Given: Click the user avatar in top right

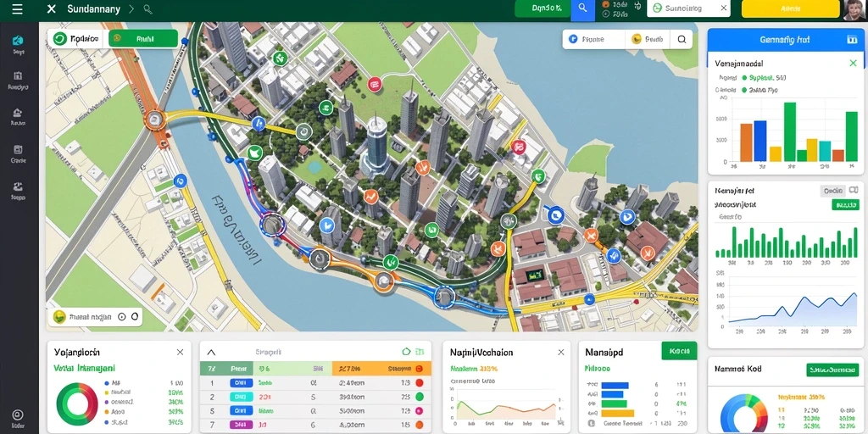Looking at the screenshot, I should pyautogui.click(x=854, y=10).
